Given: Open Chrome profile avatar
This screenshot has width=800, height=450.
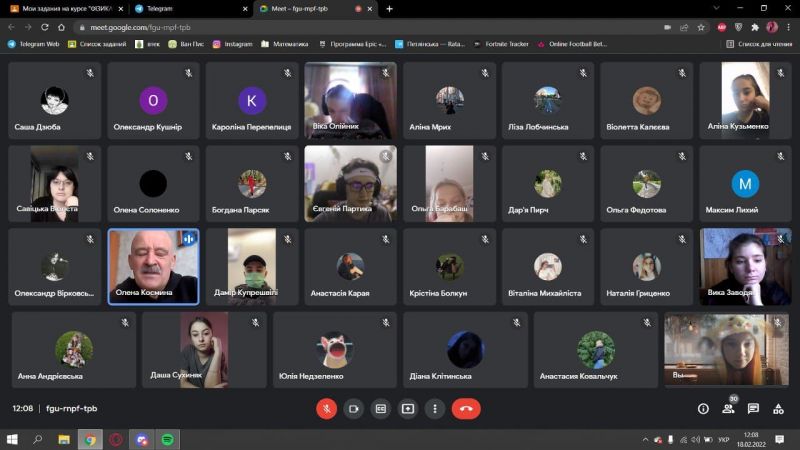Looking at the screenshot, I should 772,28.
